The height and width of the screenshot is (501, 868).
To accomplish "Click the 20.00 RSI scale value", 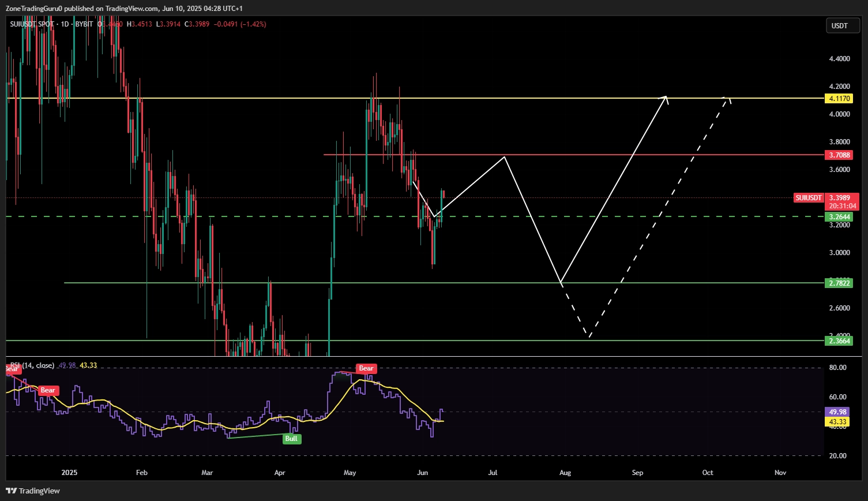I will point(838,456).
